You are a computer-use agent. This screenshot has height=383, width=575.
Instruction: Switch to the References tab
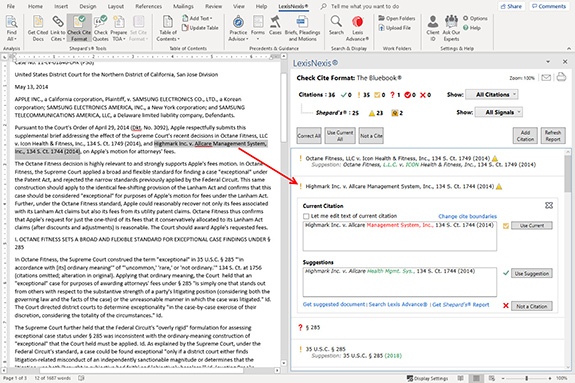(149, 6)
